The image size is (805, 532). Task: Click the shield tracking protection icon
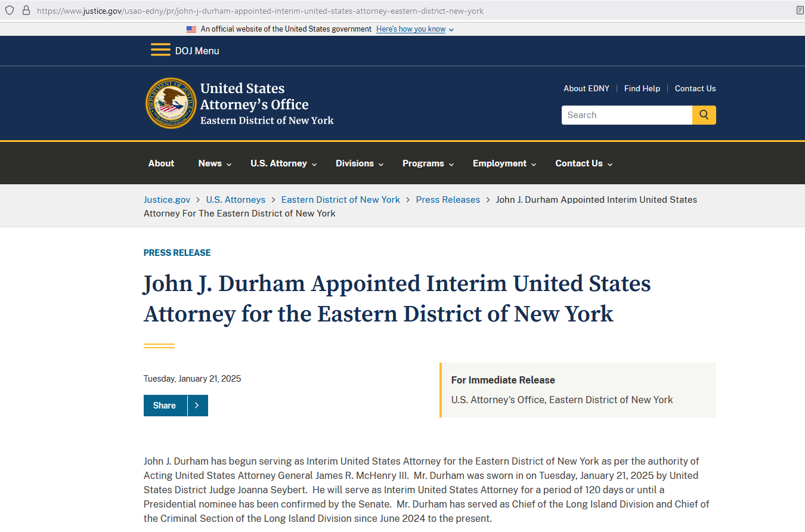(x=10, y=10)
